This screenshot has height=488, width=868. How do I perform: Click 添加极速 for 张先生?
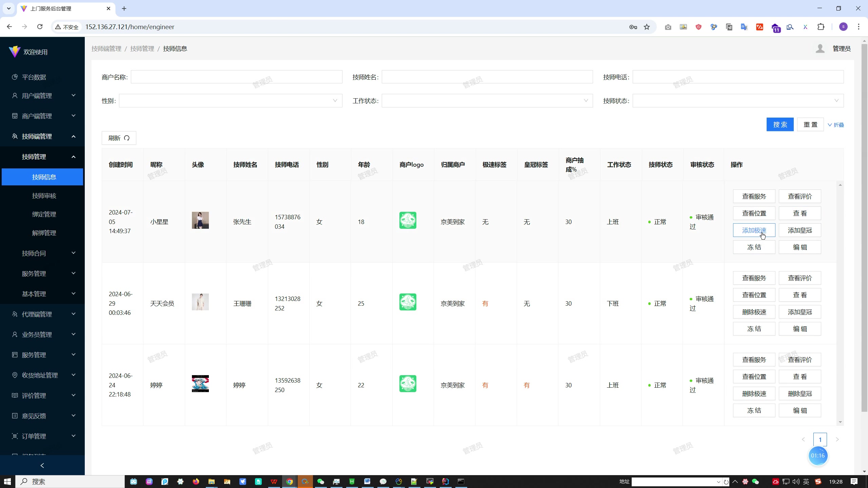point(754,230)
